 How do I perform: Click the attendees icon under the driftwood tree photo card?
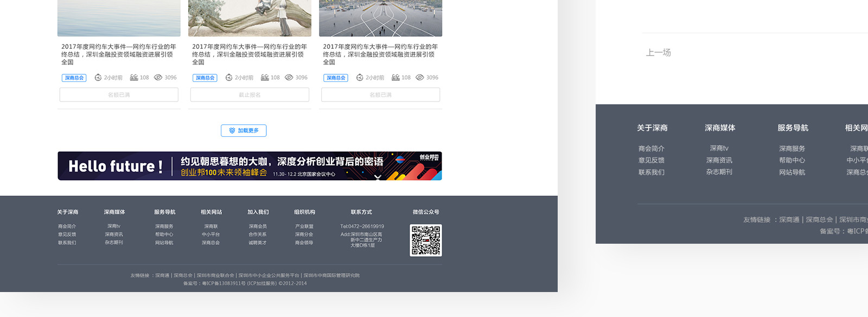(265, 78)
